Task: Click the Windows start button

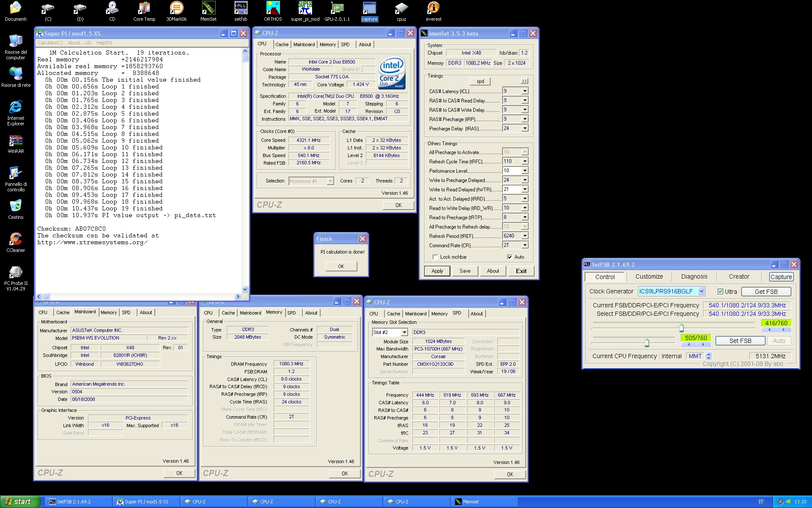Action: tap(20, 502)
